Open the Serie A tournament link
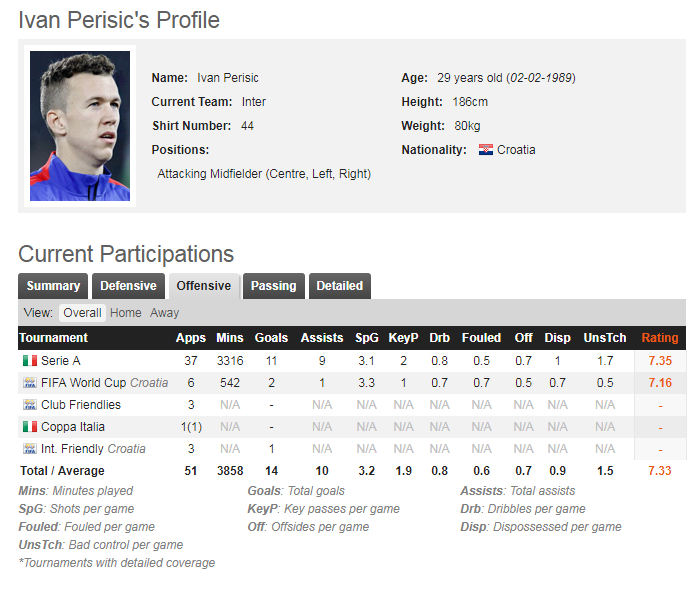Screen dimensions: 688x602 61,360
